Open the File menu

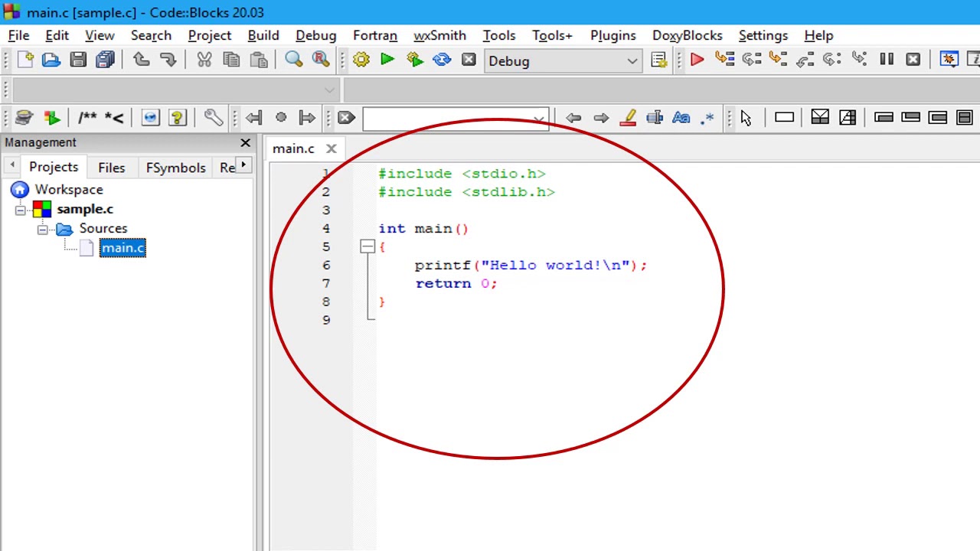click(x=18, y=35)
